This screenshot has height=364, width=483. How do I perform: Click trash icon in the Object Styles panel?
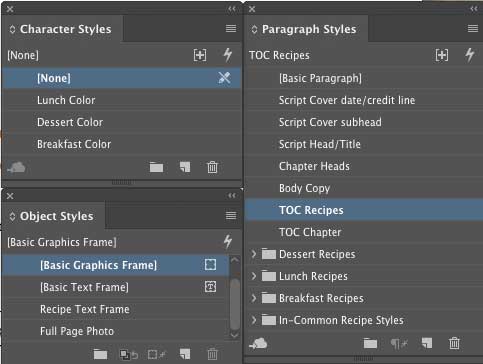pyautogui.click(x=212, y=354)
